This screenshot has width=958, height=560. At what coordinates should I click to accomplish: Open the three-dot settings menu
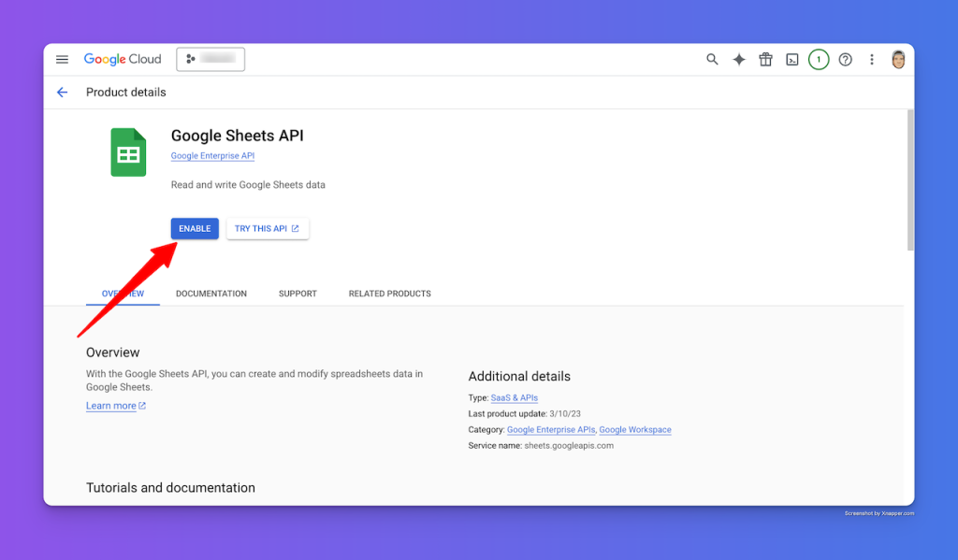click(x=872, y=59)
